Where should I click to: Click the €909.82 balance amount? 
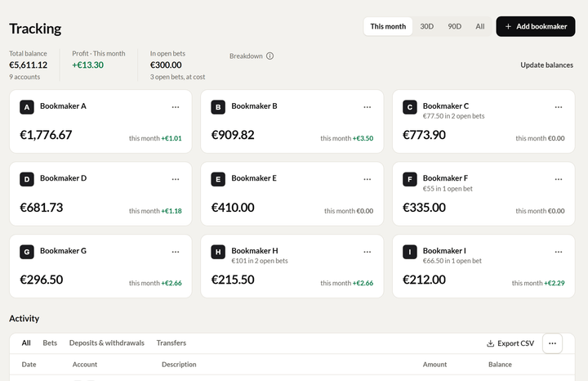click(233, 135)
